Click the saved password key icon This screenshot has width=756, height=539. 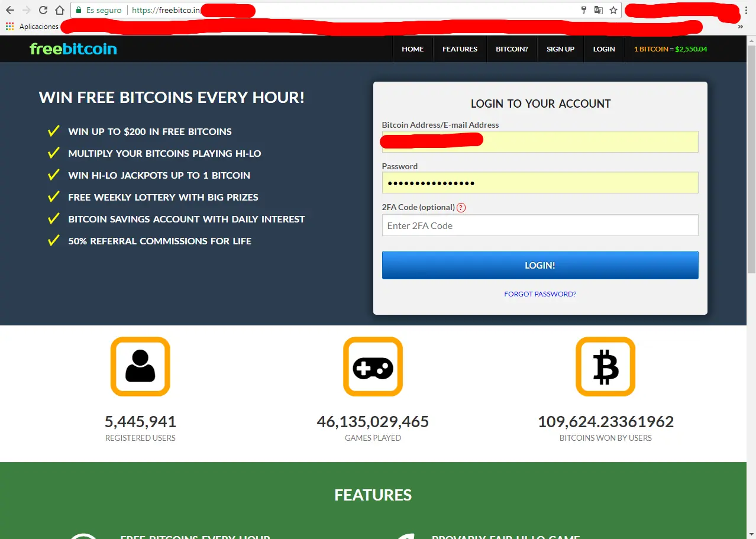[584, 10]
